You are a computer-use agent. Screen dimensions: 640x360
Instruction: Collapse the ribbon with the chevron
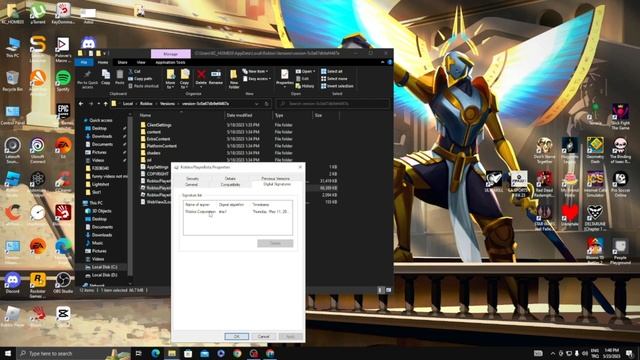pos(382,62)
